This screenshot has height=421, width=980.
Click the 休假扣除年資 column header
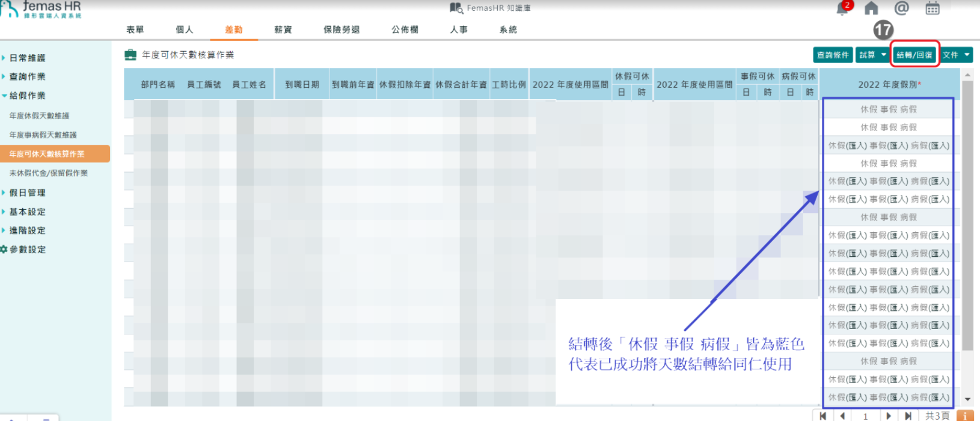405,84
